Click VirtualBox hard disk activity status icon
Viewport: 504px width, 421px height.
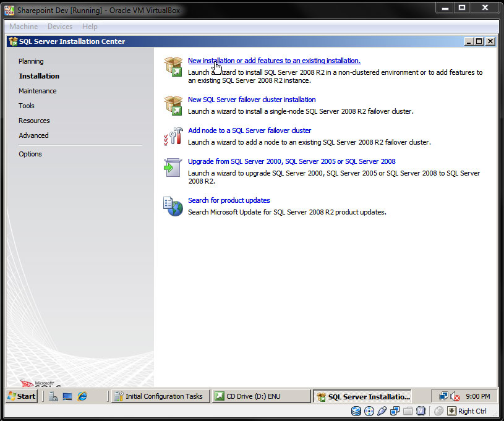coord(356,411)
